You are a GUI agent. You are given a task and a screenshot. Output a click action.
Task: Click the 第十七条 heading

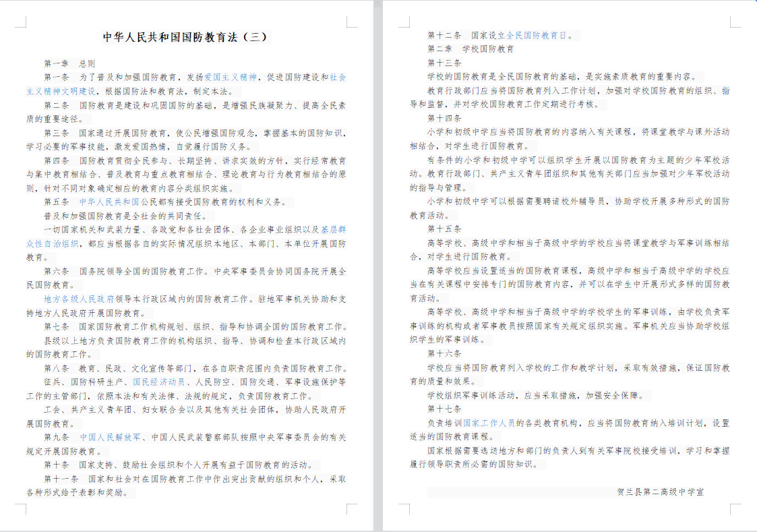coord(444,409)
